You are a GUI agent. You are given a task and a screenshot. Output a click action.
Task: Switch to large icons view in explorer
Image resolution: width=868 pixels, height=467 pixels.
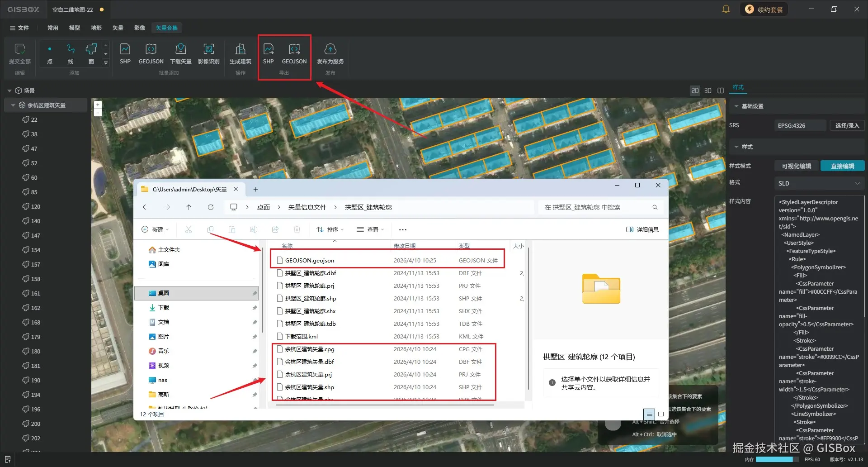tap(661, 415)
